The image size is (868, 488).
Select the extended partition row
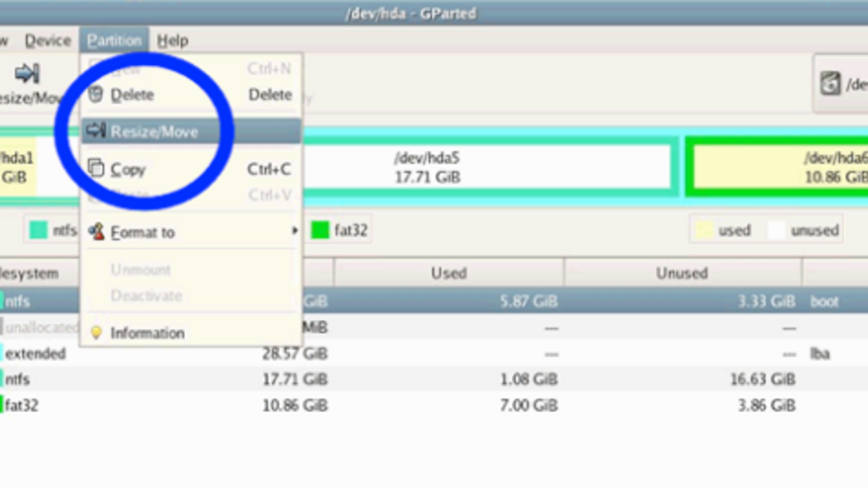point(434,354)
